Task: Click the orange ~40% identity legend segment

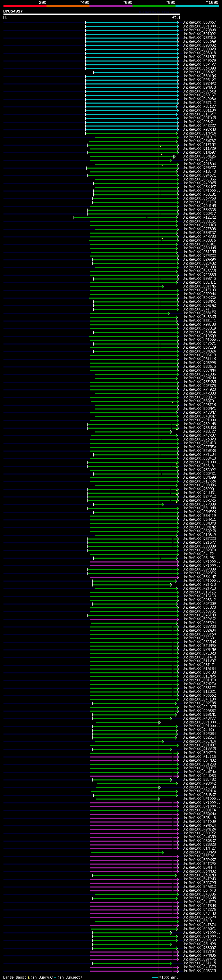Action: coord(68,6)
